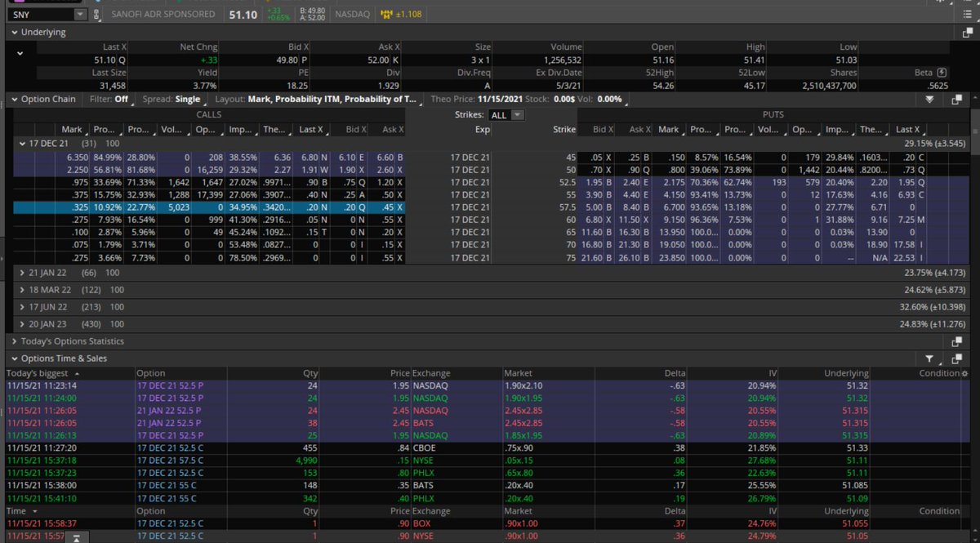Collapse underlying quote details chevron
This screenshot has height=543, width=980.
click(x=20, y=54)
